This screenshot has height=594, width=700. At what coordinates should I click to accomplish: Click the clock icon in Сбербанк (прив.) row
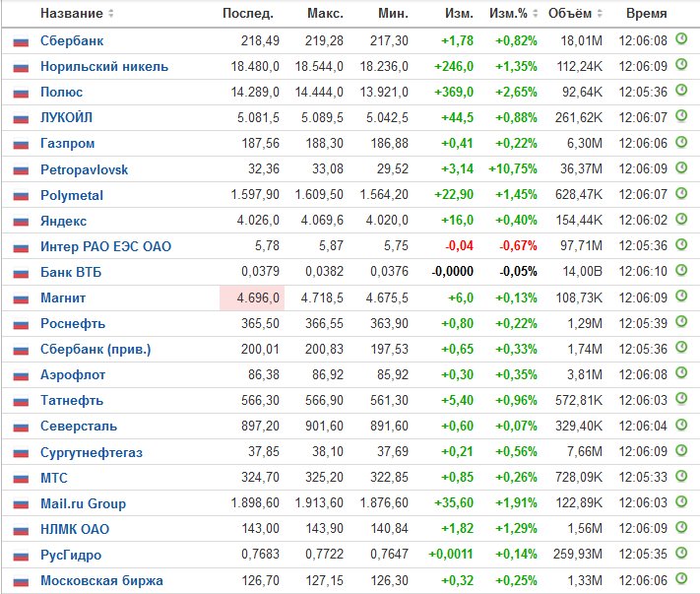[x=681, y=348]
